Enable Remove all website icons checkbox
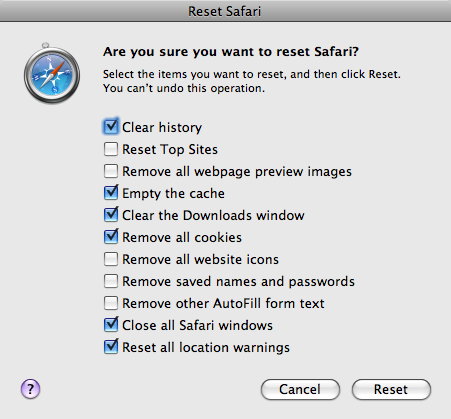Screen dimensions: 451x419 111,259
